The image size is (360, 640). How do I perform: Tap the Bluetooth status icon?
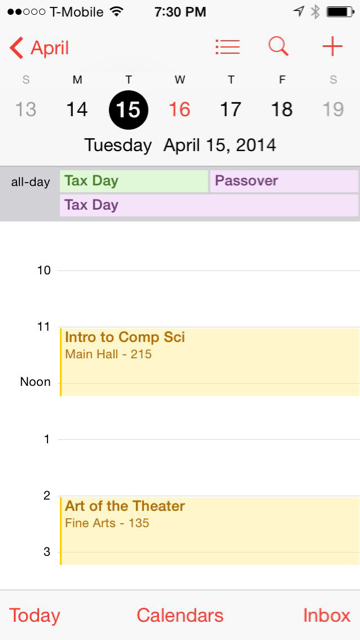315,12
